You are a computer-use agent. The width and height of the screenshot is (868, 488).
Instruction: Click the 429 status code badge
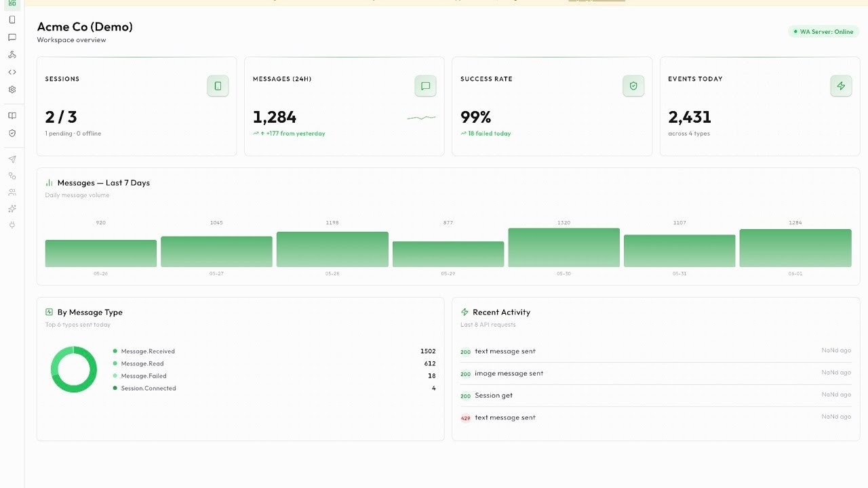pos(466,418)
